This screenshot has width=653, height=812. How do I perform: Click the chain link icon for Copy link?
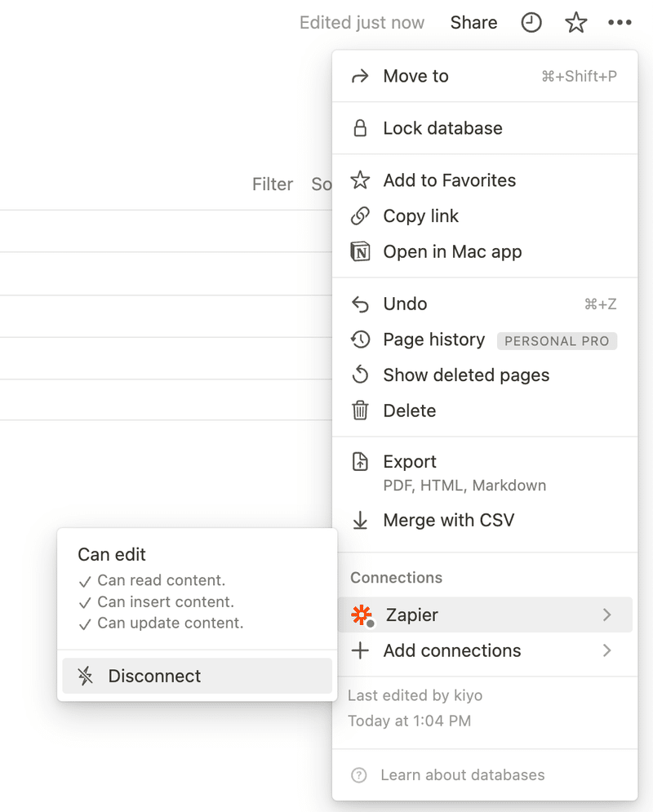pyautogui.click(x=360, y=216)
